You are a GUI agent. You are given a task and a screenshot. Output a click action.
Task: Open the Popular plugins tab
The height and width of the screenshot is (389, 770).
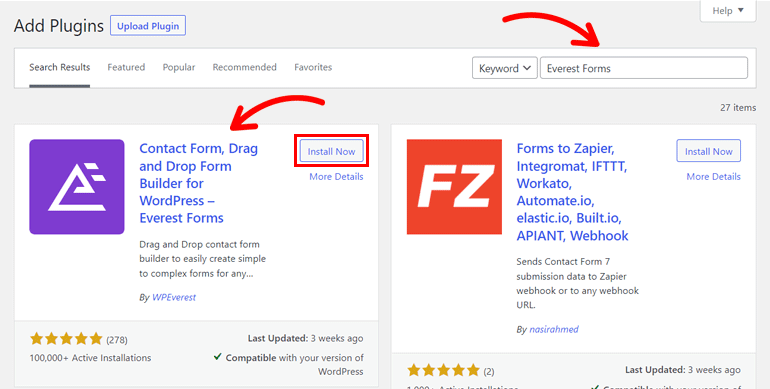tap(179, 67)
